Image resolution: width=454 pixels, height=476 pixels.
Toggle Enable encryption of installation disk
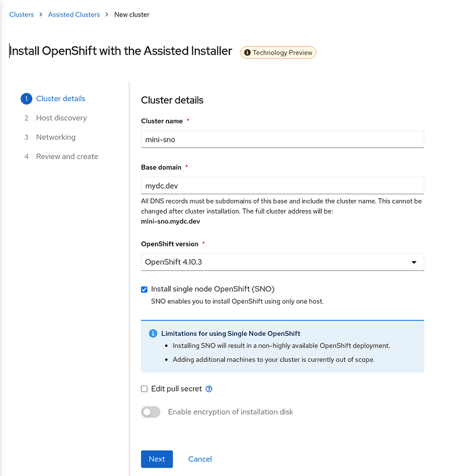click(151, 412)
